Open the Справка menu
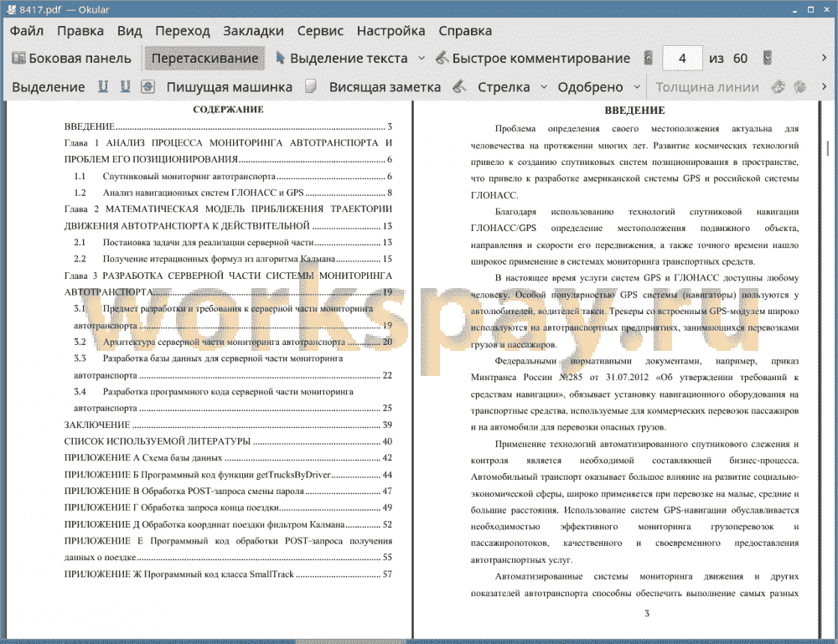 465,31
